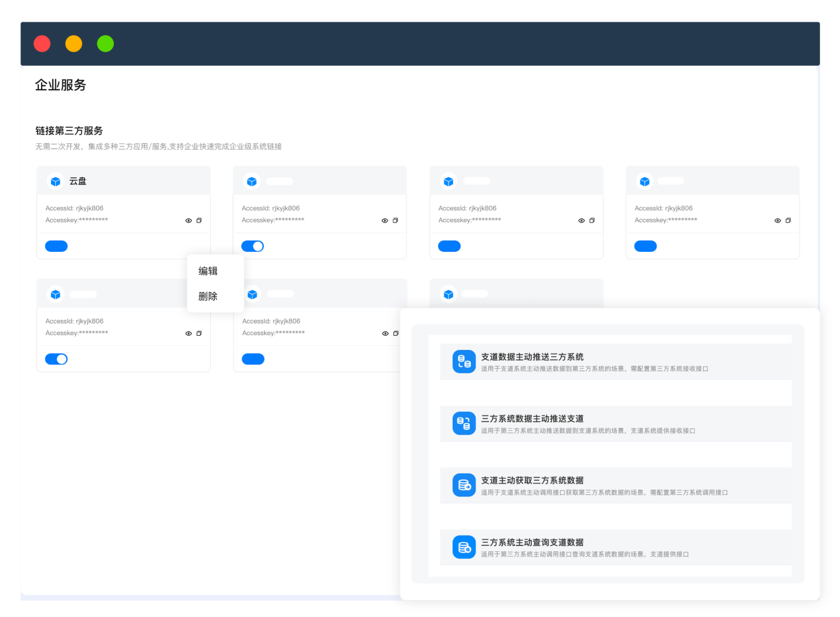Select 编辑 from the context menu

208,271
